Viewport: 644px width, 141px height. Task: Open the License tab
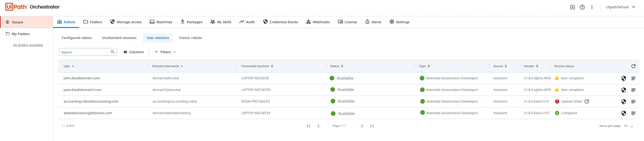point(347,22)
